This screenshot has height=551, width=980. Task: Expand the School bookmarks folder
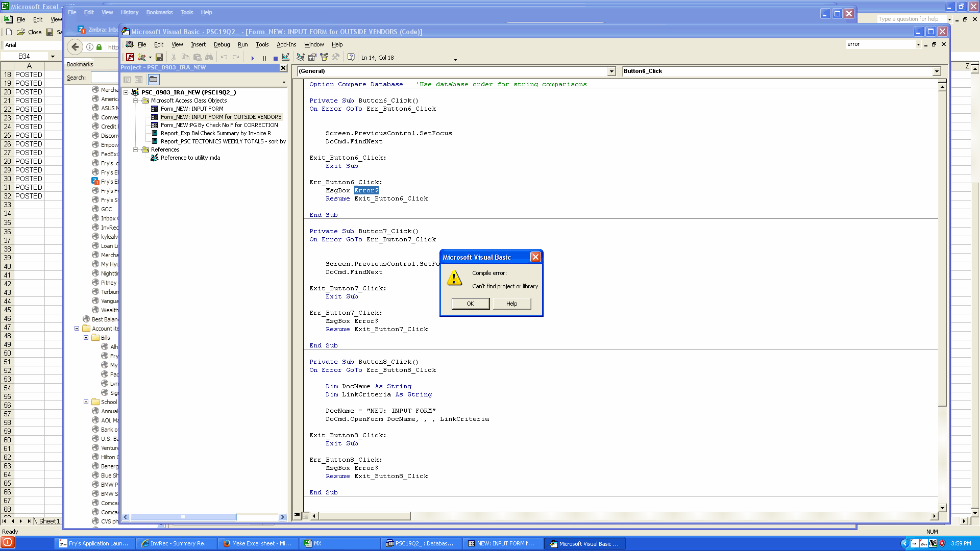(86, 402)
